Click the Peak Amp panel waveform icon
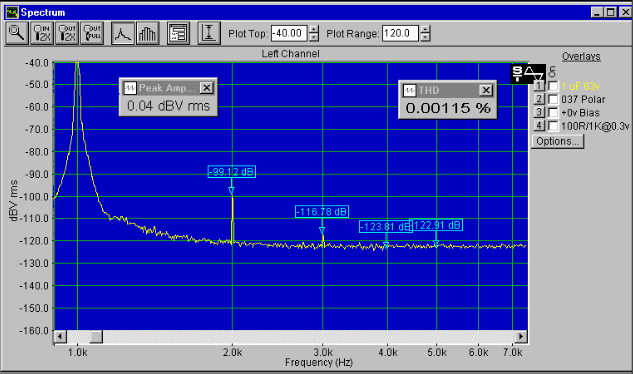Image resolution: width=633 pixels, height=374 pixels. [130, 88]
